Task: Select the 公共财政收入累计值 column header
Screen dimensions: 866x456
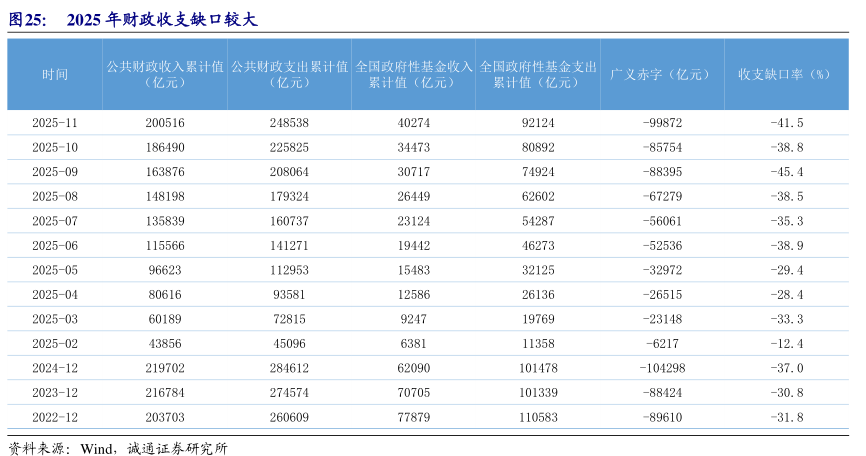Action: (x=165, y=75)
